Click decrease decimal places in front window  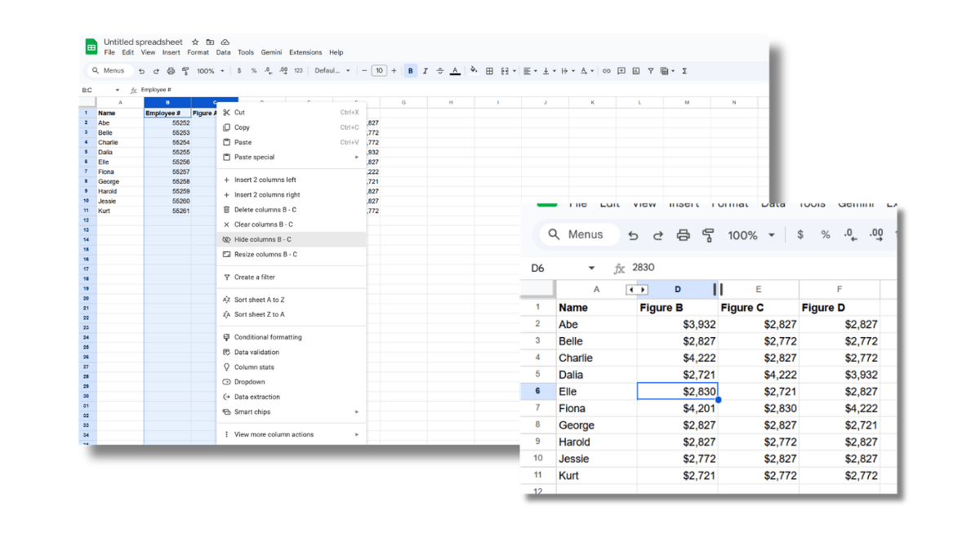click(850, 235)
